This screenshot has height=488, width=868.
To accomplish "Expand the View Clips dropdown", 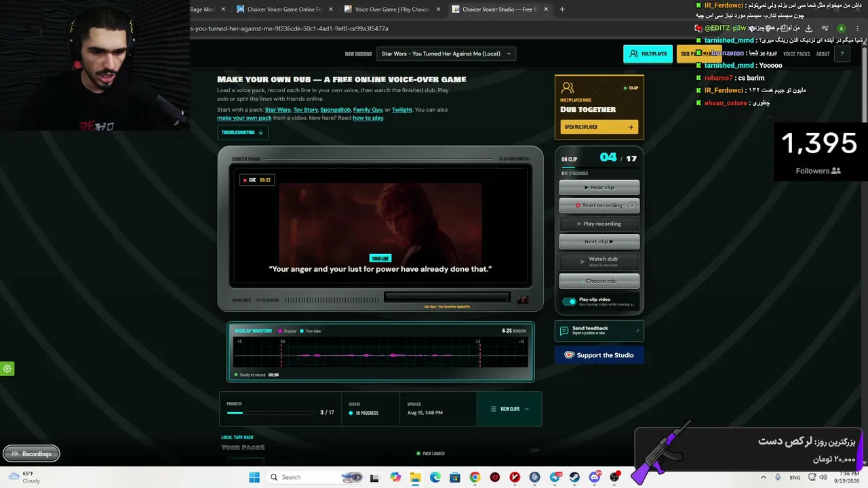I will pos(509,409).
